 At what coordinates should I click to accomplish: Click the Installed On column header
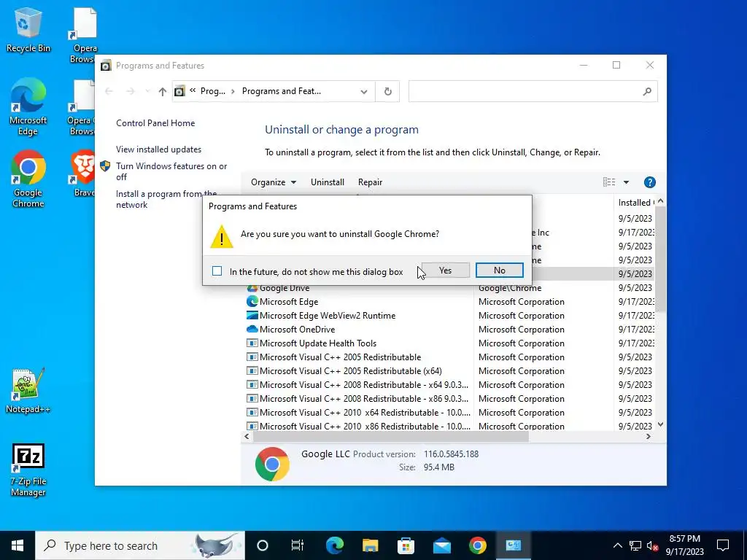[x=635, y=203]
